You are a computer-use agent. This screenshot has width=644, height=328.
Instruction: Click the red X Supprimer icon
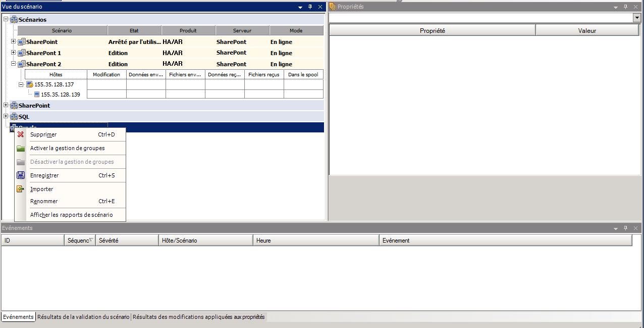(21, 134)
